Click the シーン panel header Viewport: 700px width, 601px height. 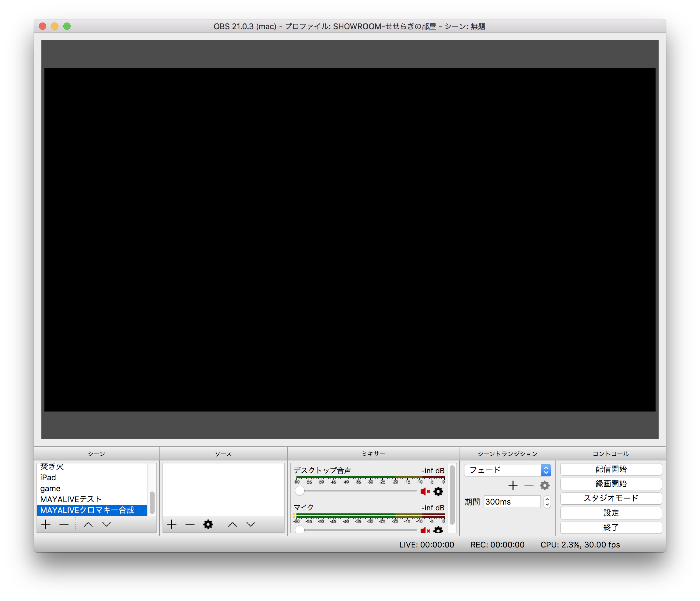tap(96, 454)
